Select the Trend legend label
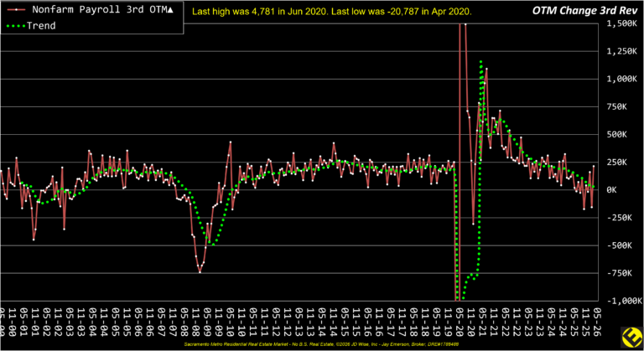Viewport: 644px width, 351px height. pos(41,26)
